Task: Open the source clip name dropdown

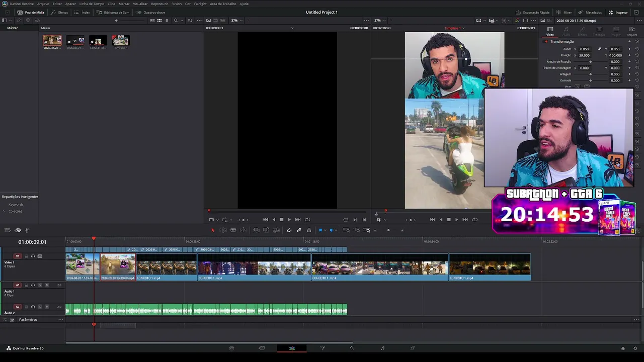Action: (x=292, y=28)
